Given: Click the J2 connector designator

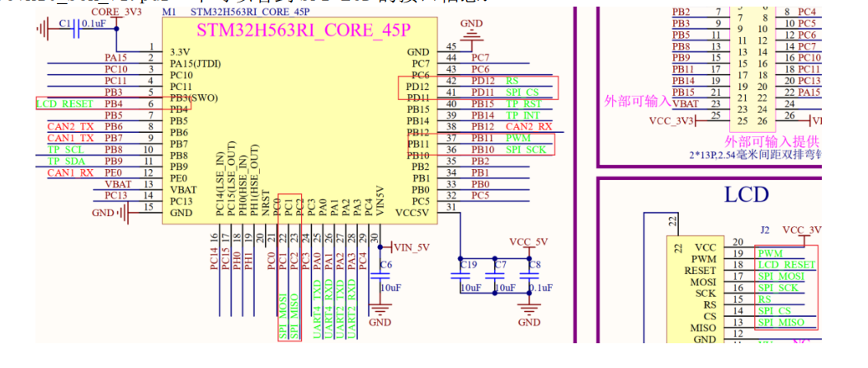Looking at the screenshot, I should (767, 230).
